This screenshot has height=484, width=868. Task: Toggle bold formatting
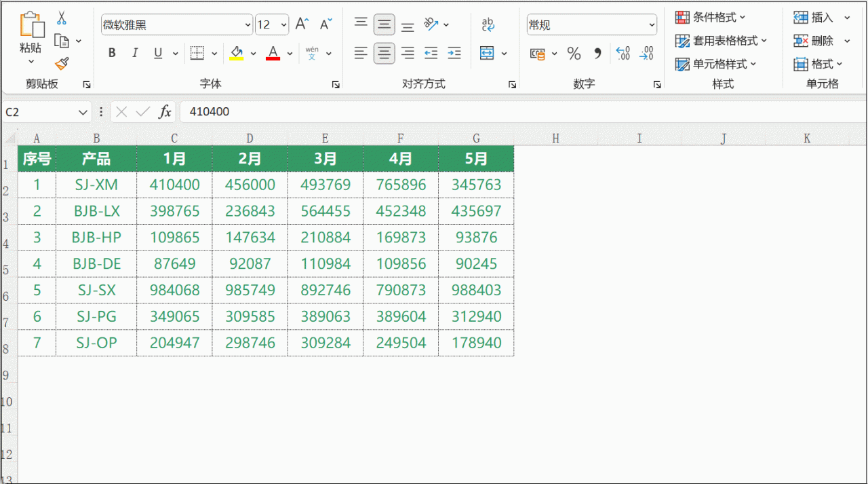tap(112, 53)
